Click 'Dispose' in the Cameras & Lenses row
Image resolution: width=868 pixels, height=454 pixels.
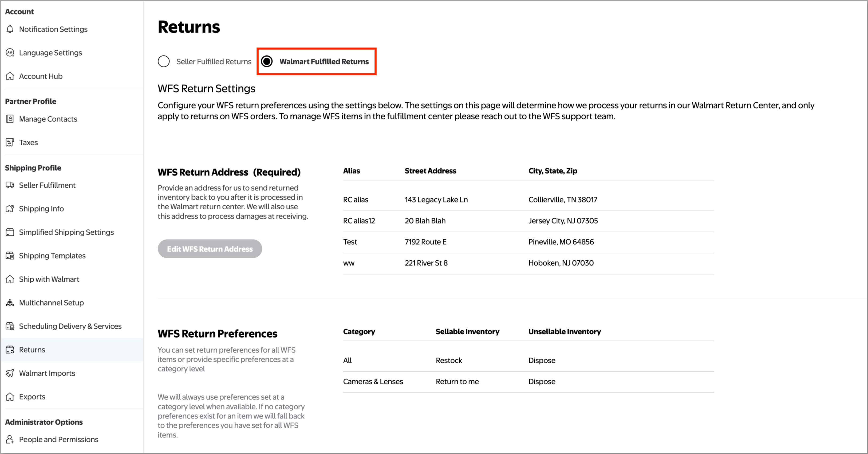tap(542, 382)
